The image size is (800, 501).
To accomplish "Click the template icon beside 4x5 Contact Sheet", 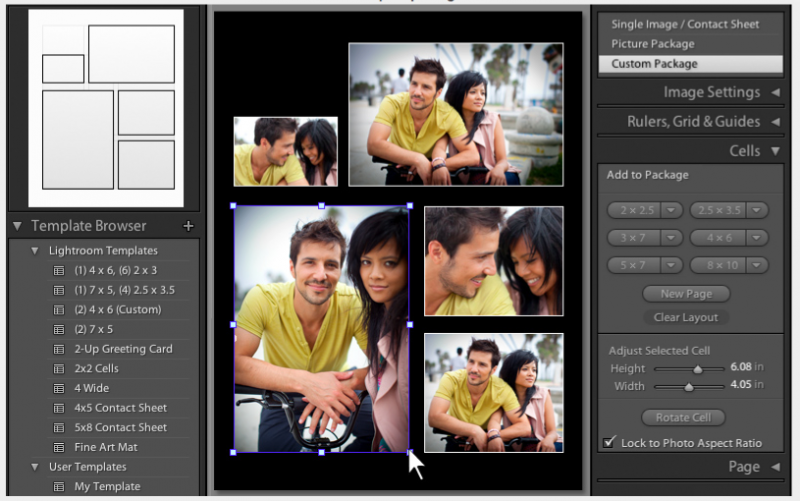I will pos(59,408).
